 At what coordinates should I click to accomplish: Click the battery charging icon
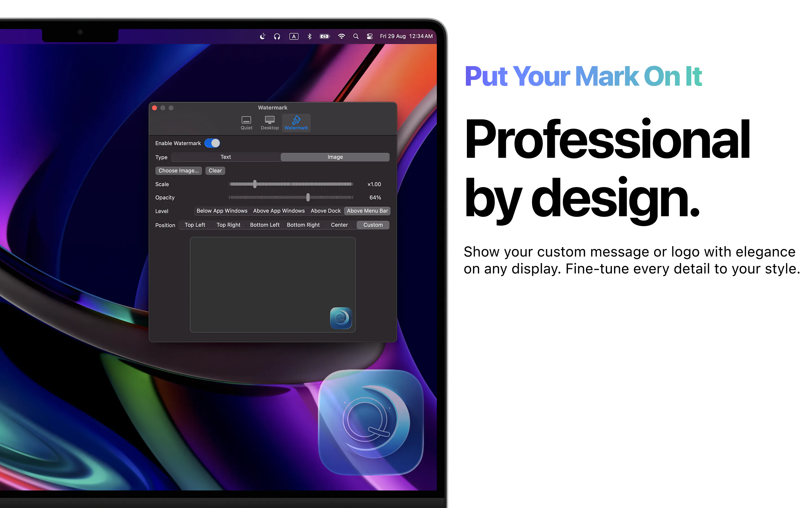(x=325, y=36)
